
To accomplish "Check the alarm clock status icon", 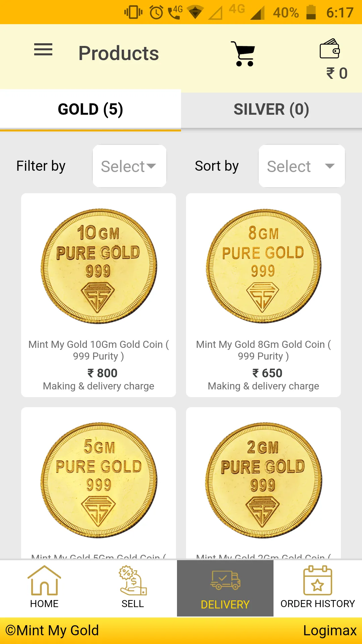I will [x=156, y=12].
